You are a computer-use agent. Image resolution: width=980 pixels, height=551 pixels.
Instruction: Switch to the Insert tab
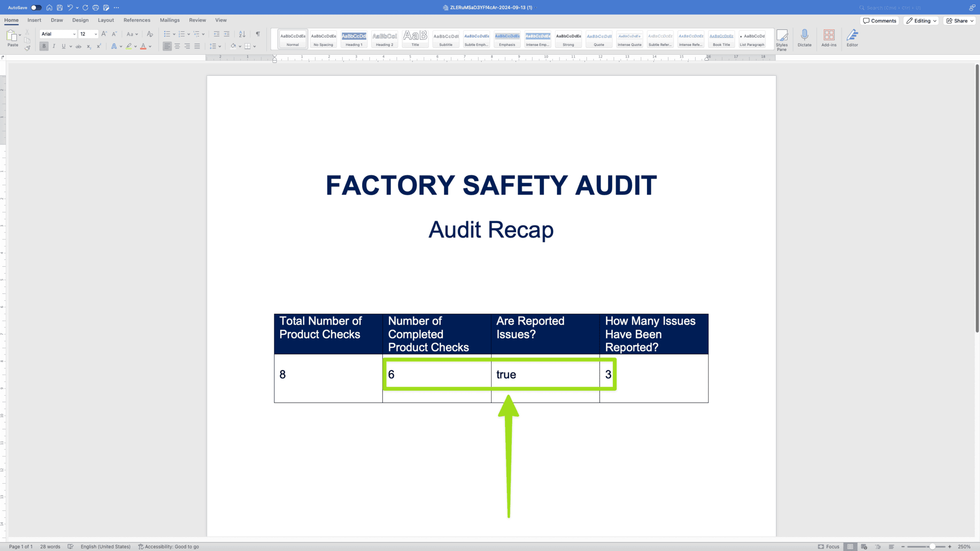(x=34, y=20)
